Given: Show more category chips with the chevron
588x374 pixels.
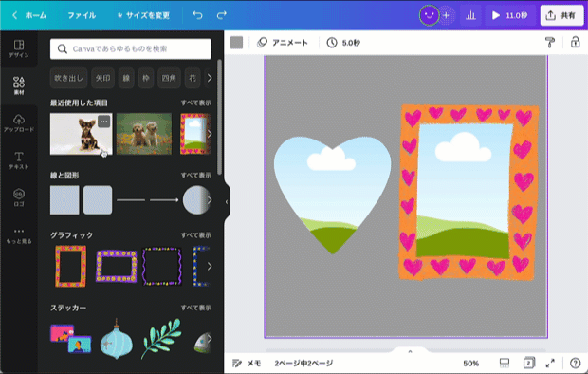Looking at the screenshot, I should (x=210, y=78).
